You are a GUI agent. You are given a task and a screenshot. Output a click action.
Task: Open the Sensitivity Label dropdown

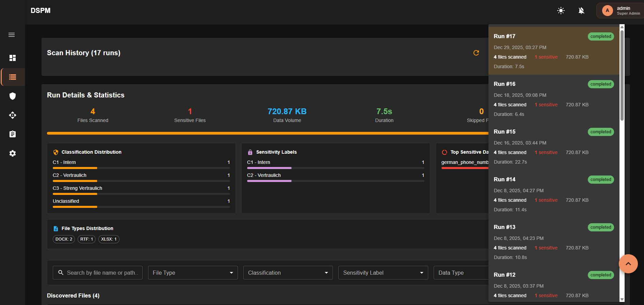(383, 273)
